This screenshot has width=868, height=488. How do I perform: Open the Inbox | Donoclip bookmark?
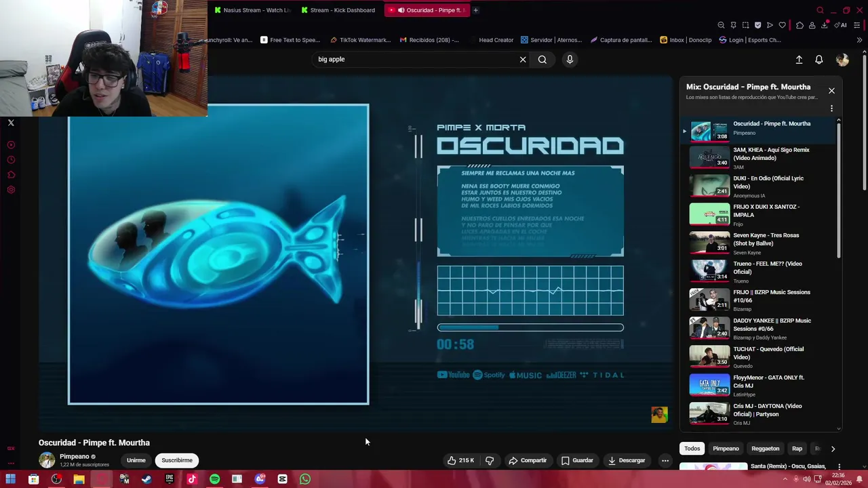coord(686,40)
